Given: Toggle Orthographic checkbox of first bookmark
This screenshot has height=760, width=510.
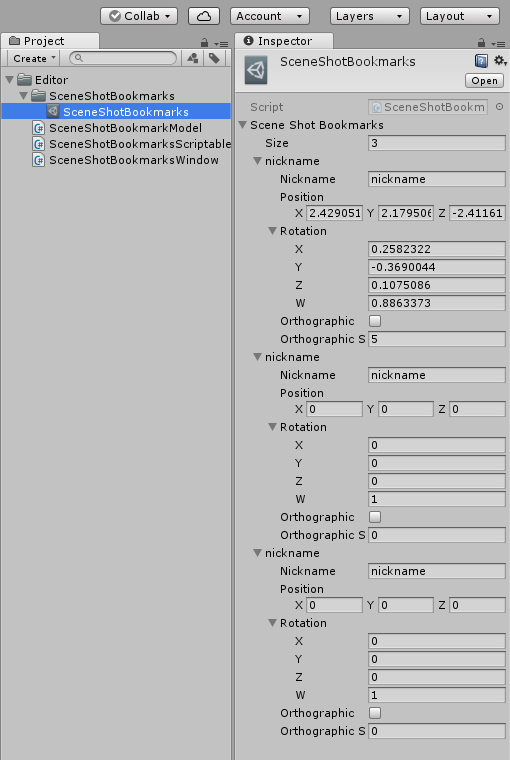Looking at the screenshot, I should pyautogui.click(x=375, y=321).
